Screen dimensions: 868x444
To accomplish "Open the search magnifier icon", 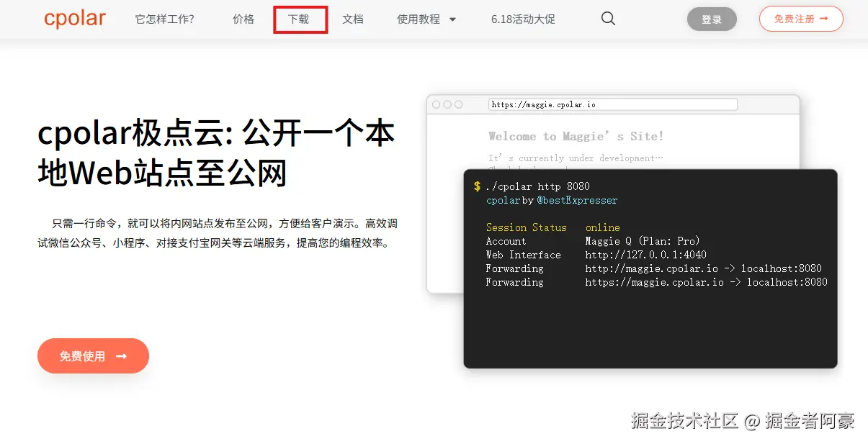I will point(608,19).
